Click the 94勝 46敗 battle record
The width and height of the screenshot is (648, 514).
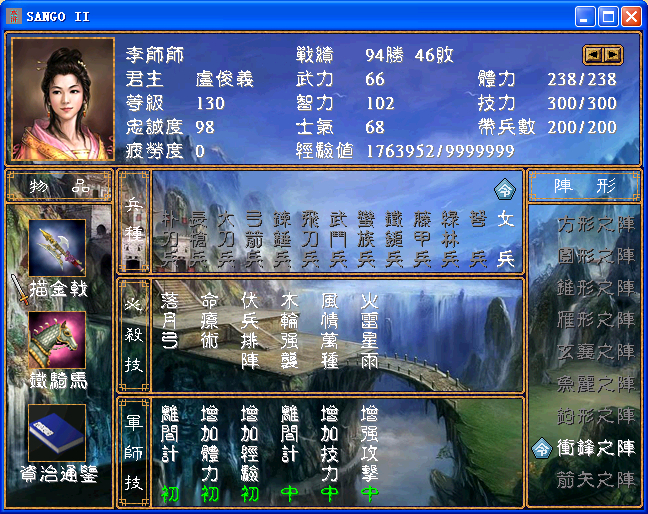[409, 55]
